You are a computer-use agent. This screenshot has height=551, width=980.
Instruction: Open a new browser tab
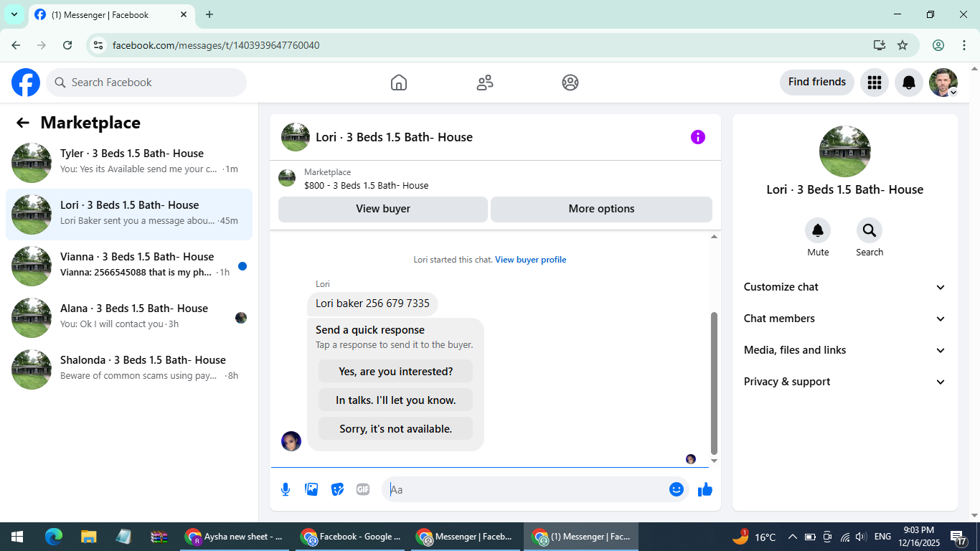point(209,14)
